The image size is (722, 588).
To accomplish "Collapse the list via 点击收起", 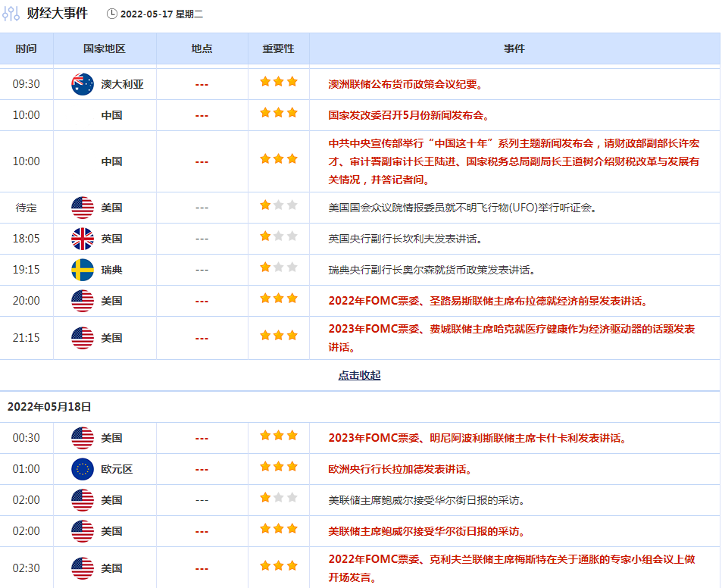I will (x=359, y=375).
